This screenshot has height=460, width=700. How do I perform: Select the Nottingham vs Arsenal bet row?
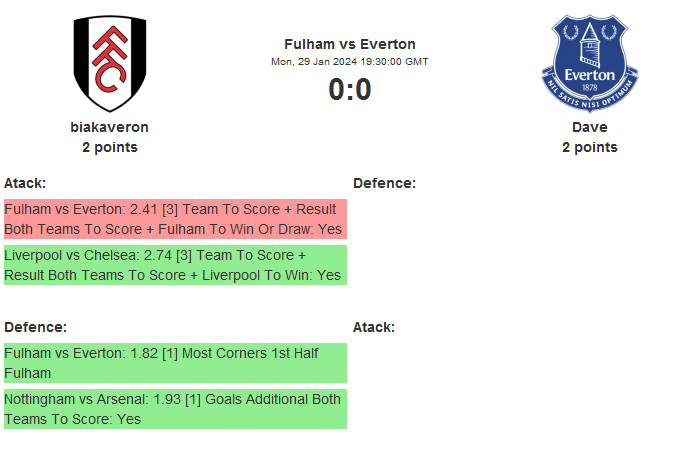click(175, 409)
